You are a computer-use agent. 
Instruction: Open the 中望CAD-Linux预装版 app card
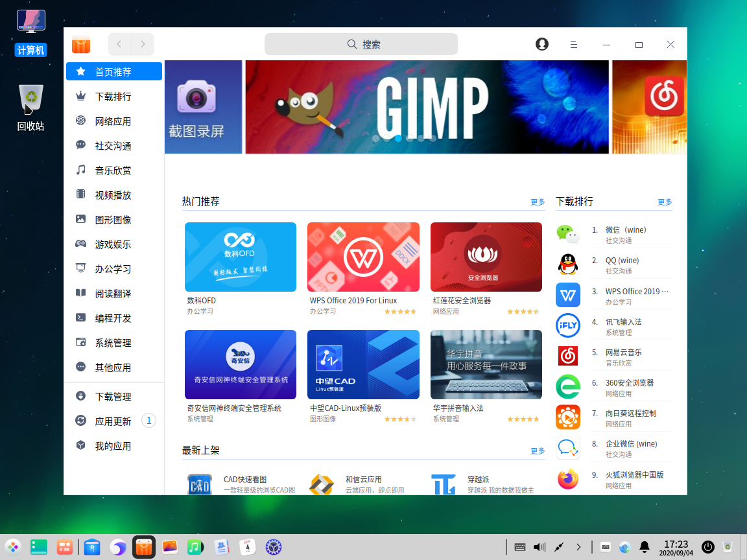(x=364, y=377)
